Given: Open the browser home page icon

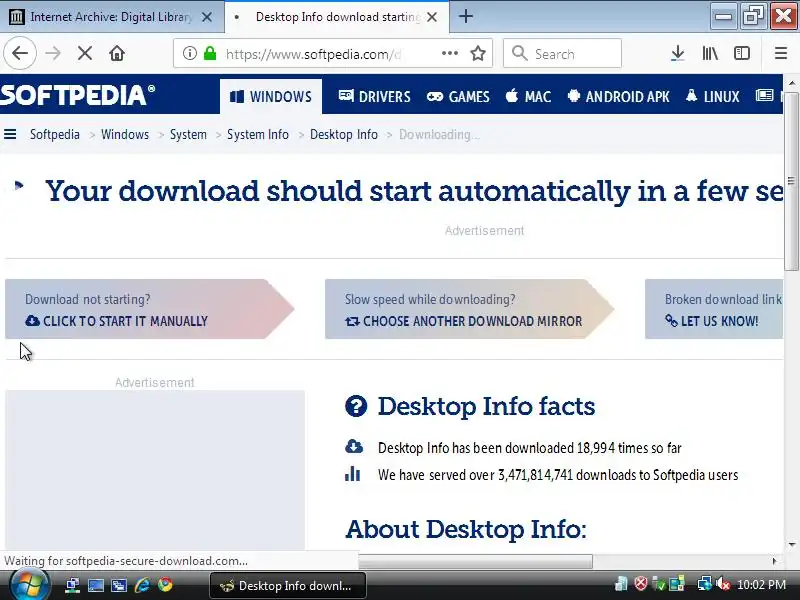Looking at the screenshot, I should [x=117, y=53].
